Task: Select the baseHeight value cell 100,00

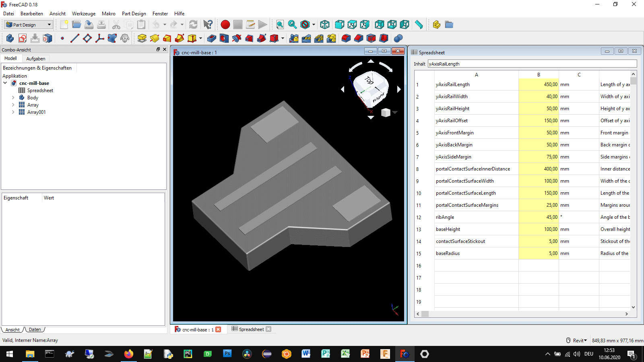Action: click(539, 229)
